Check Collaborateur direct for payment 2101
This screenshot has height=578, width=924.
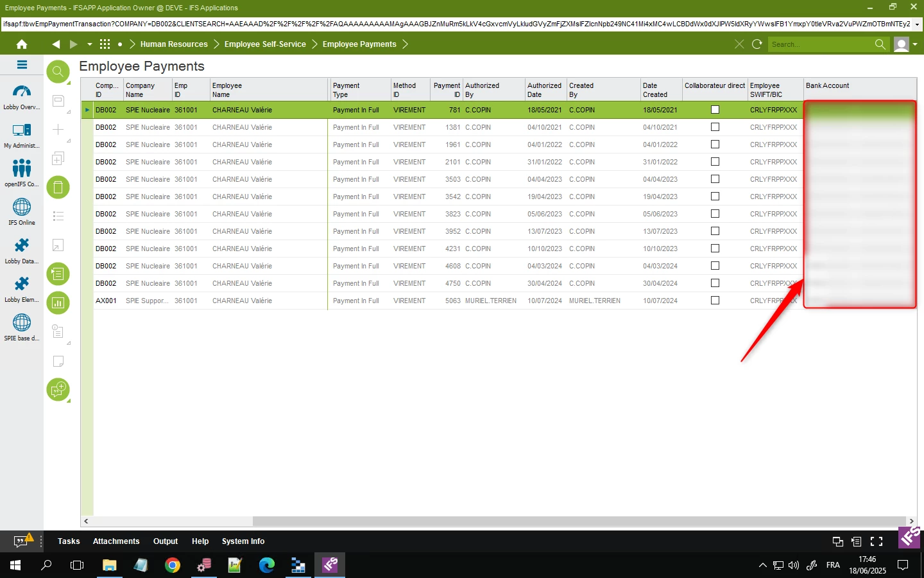(x=715, y=162)
